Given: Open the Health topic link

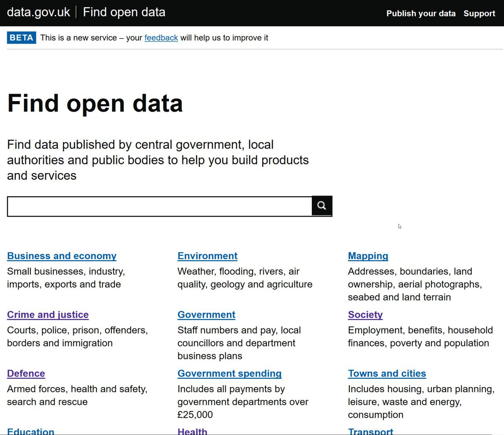Looking at the screenshot, I should [192, 431].
